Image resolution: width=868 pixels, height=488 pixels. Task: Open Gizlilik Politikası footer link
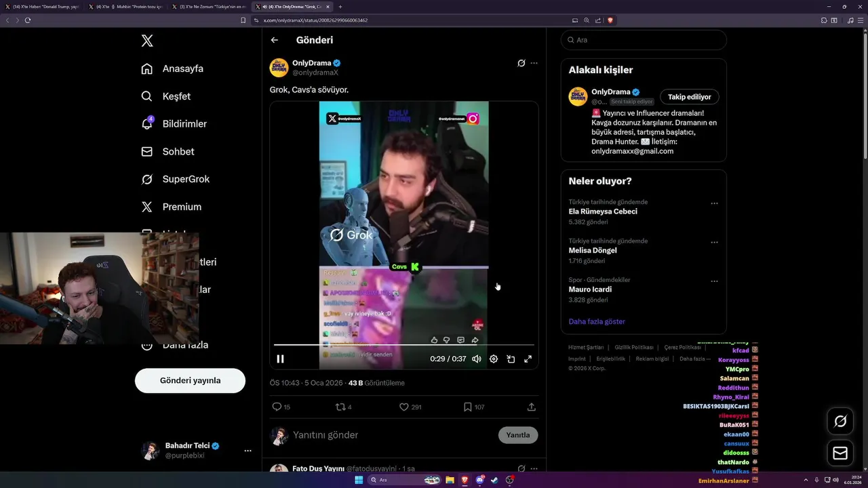pyautogui.click(x=634, y=347)
